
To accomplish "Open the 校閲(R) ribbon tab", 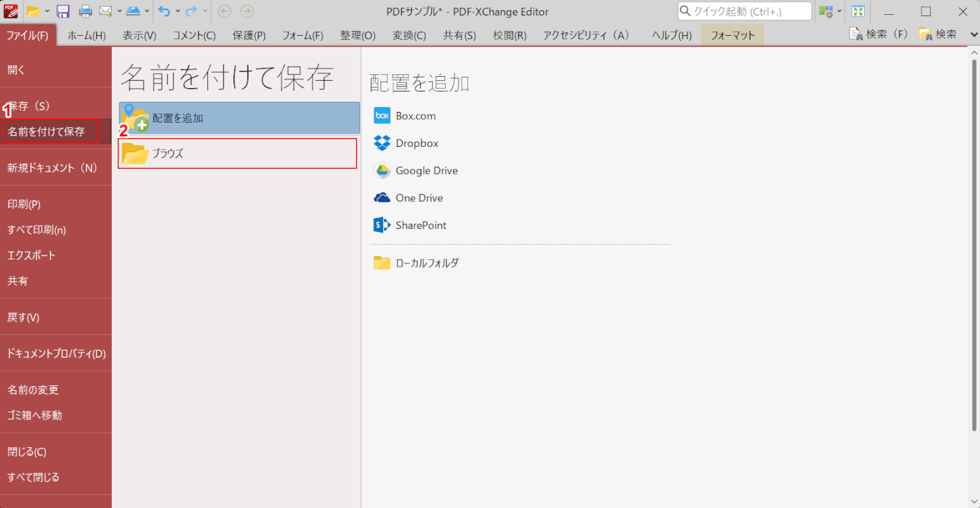I will click(x=510, y=35).
